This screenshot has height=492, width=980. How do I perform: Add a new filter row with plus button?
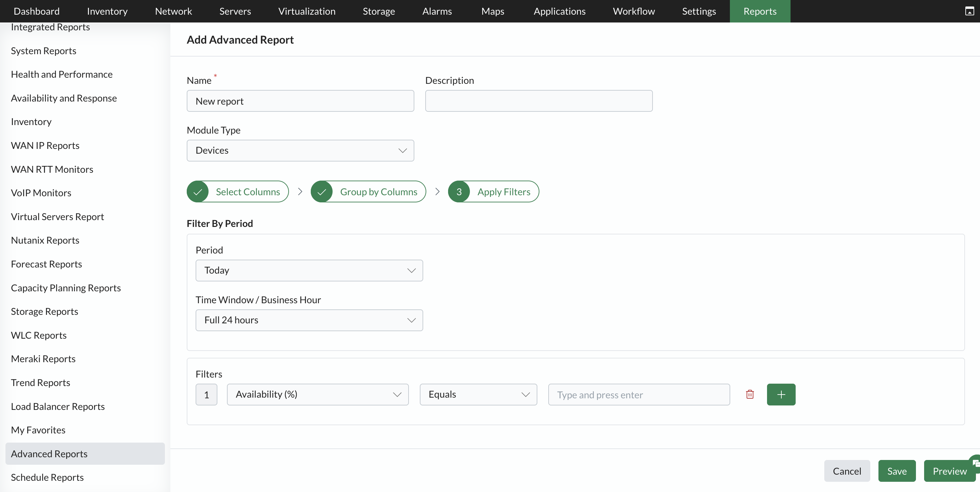pos(781,394)
